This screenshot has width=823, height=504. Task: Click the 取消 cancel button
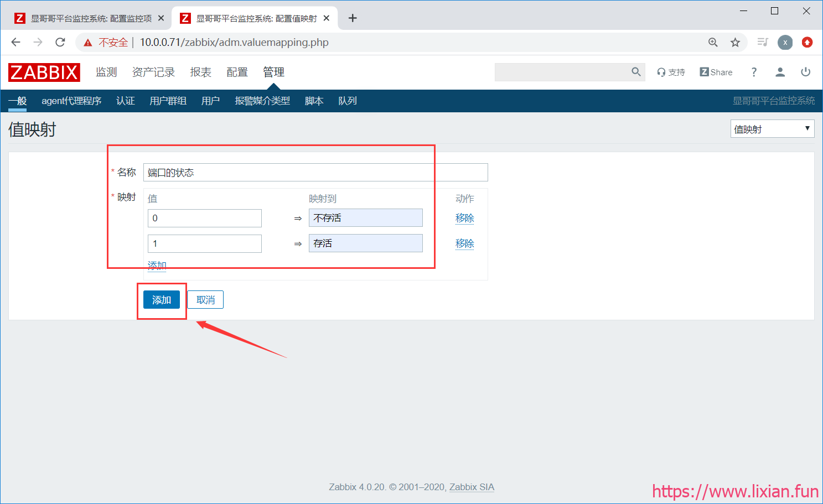[205, 300]
